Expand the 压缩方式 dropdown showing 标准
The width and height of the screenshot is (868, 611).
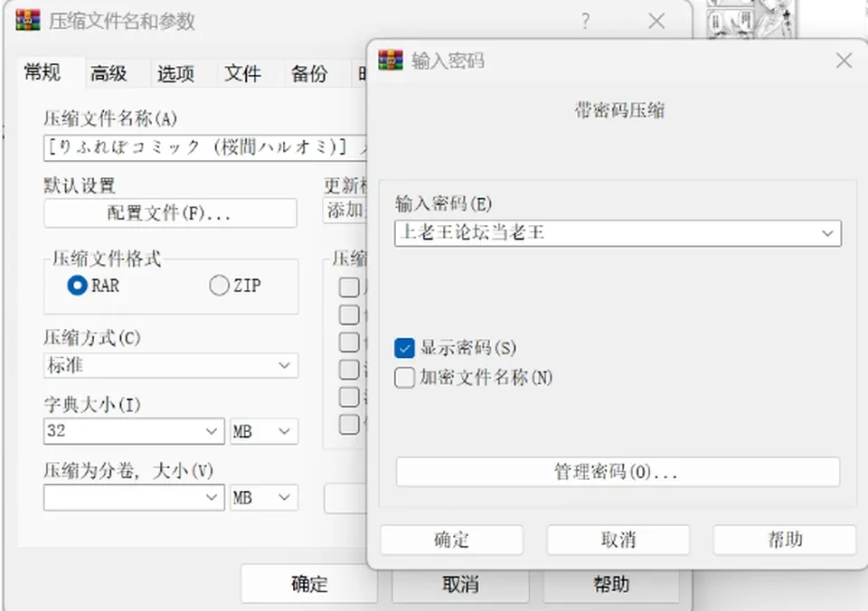pos(171,366)
